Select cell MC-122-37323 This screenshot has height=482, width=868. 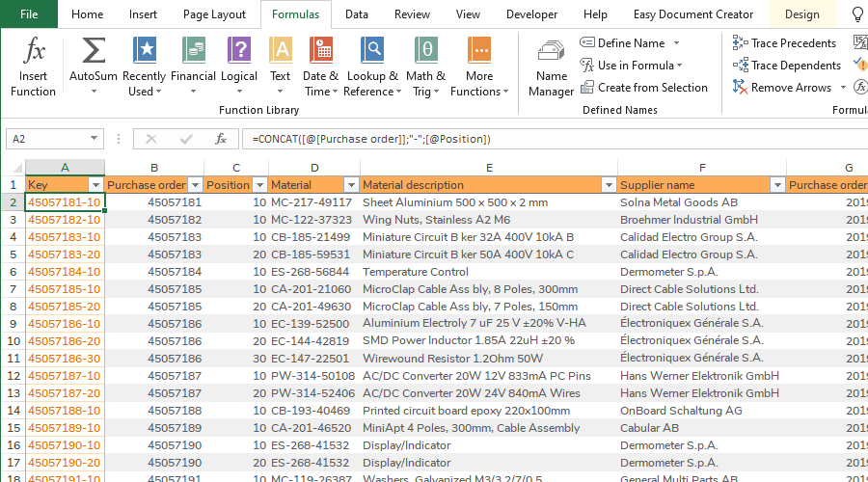[313, 220]
